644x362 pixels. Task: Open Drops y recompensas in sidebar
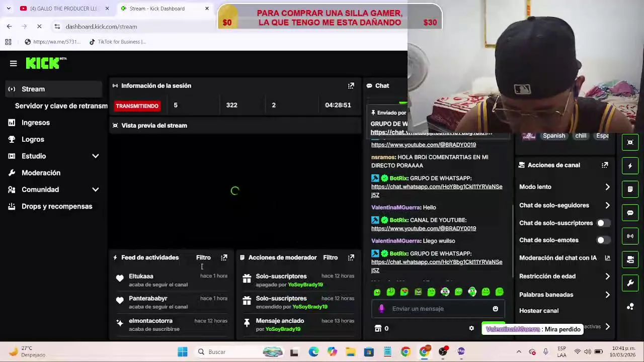pyautogui.click(x=54, y=206)
